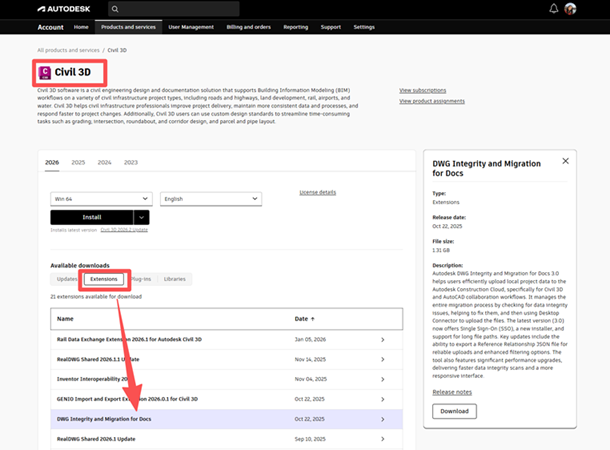Open the Win 64 platform dropdown
The height and width of the screenshot is (450, 610).
coord(101,199)
